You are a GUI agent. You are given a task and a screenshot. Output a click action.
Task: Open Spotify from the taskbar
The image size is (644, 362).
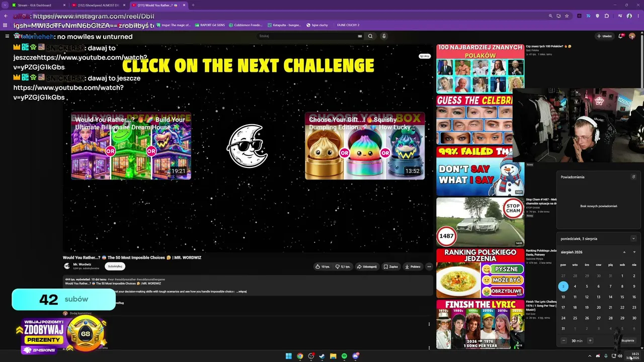[344, 356]
